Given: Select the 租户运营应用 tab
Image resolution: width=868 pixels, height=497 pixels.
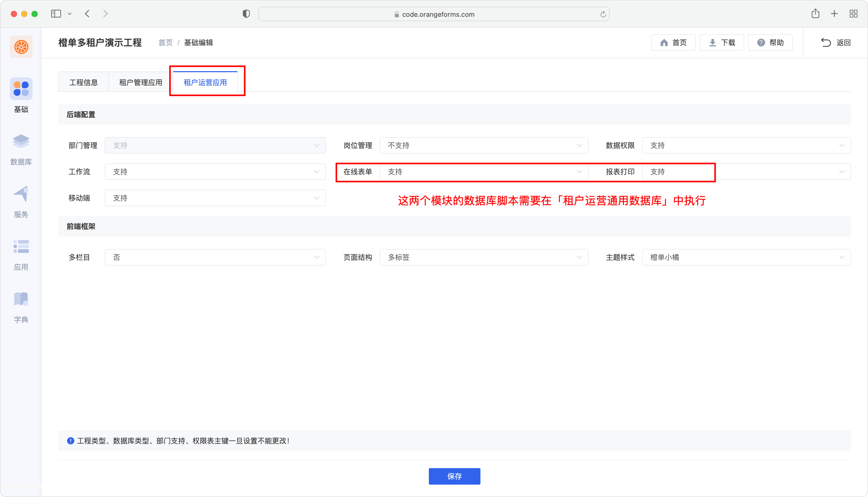Looking at the screenshot, I should click(205, 82).
